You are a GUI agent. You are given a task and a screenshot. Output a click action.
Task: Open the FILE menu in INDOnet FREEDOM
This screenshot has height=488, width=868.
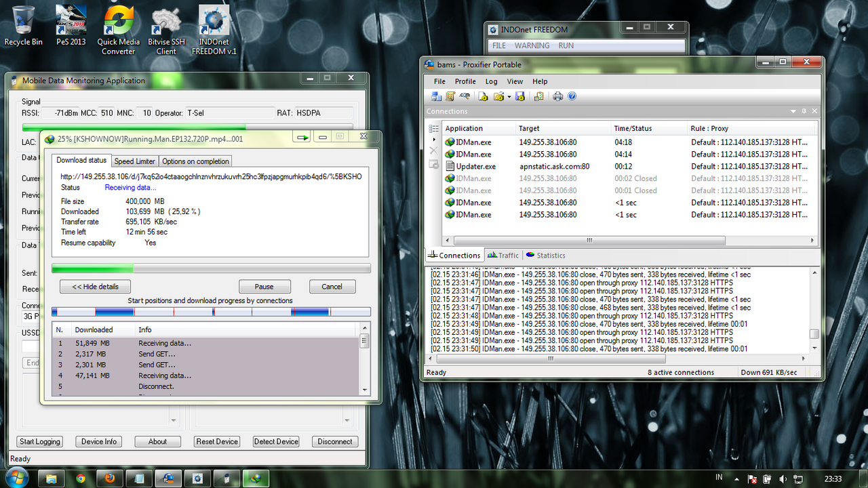(499, 45)
